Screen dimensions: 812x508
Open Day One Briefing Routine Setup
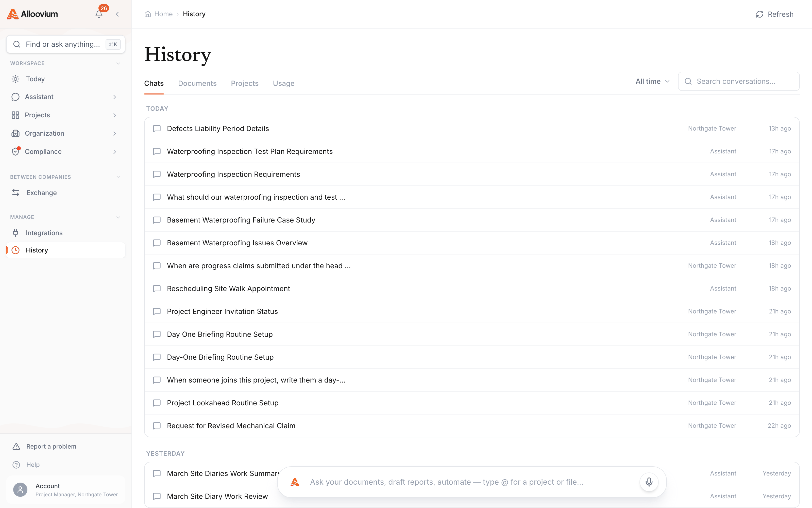472,334
